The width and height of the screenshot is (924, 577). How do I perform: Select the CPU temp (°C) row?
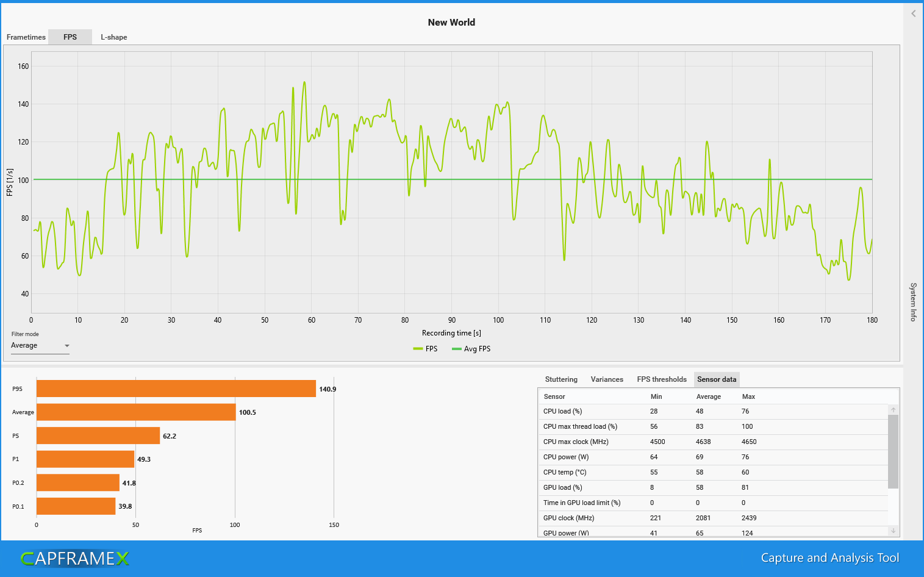713,472
